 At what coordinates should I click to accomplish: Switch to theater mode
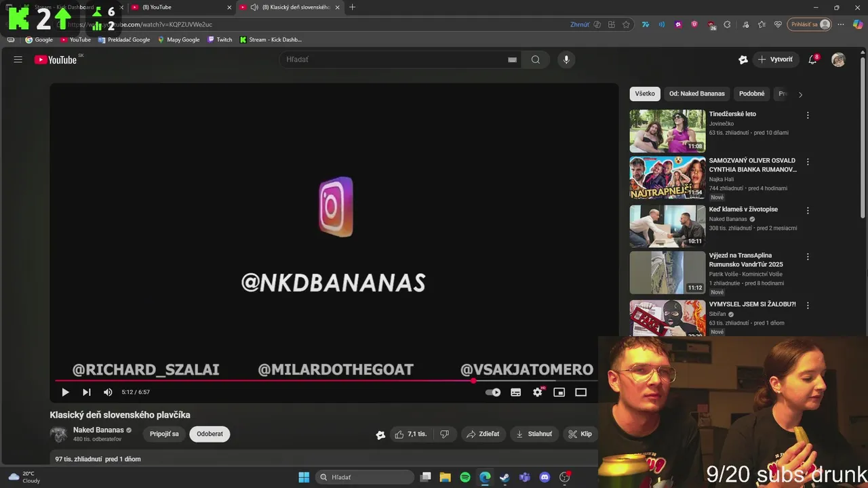point(581,392)
